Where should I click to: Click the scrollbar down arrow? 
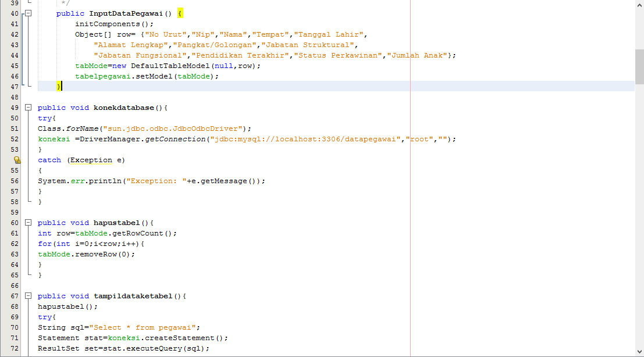(x=639, y=352)
